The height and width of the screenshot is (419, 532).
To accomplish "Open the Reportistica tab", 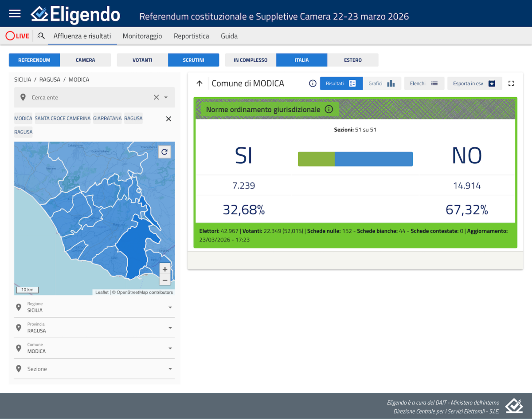I will coord(192,36).
